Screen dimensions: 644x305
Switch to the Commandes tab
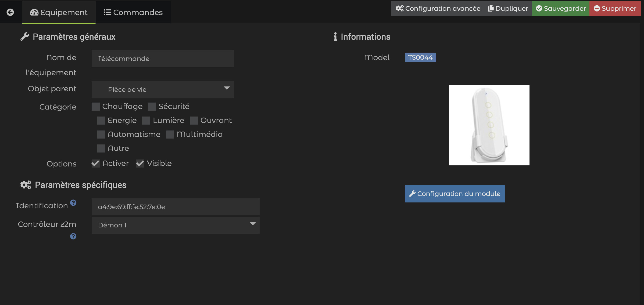pos(133,12)
